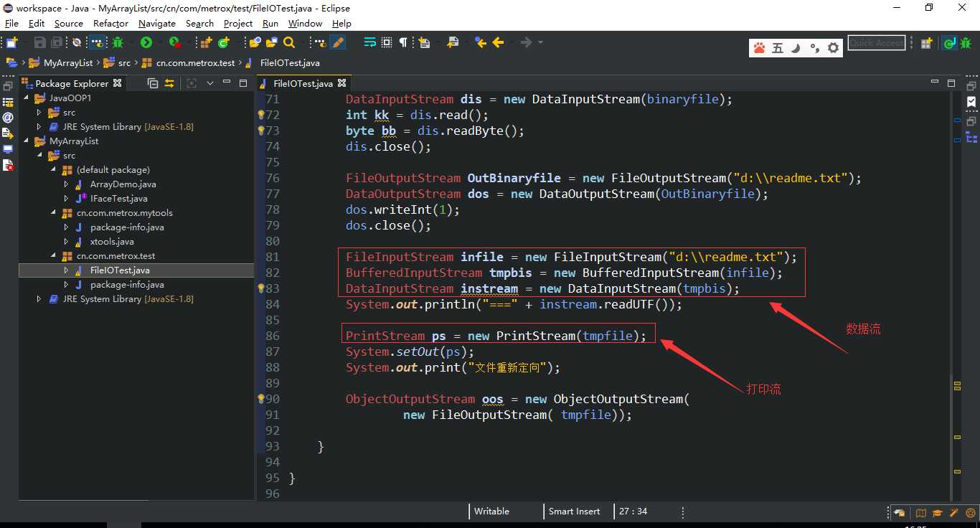980x528 pixels.
Task: Toggle Show Whitespace Characters pilcrow icon
Action: (403, 42)
